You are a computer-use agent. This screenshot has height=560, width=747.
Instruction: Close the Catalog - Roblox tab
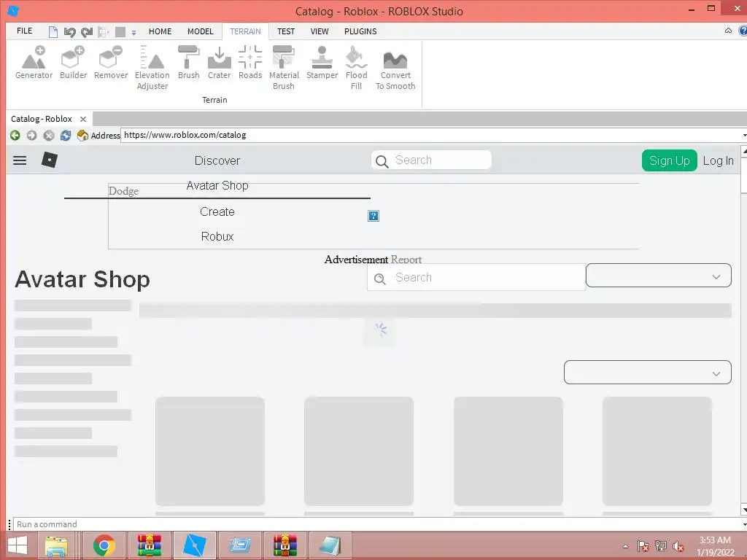tap(83, 119)
